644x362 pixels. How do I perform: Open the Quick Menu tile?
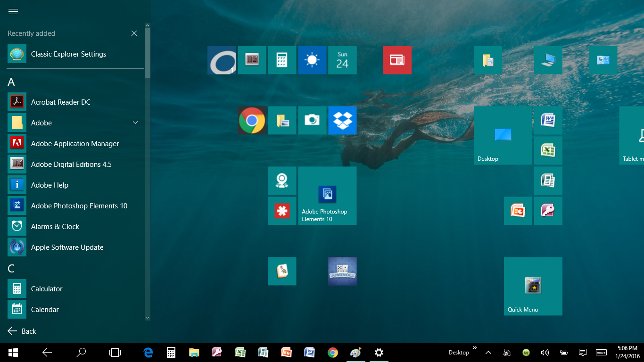point(533,286)
